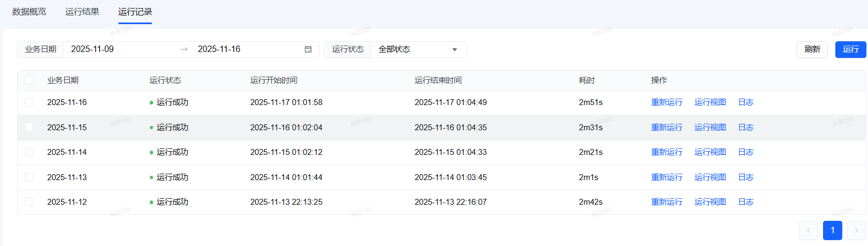The image size is (868, 246).
Task: Select the start time 2025-11-16 01:02:04
Action: (286, 128)
